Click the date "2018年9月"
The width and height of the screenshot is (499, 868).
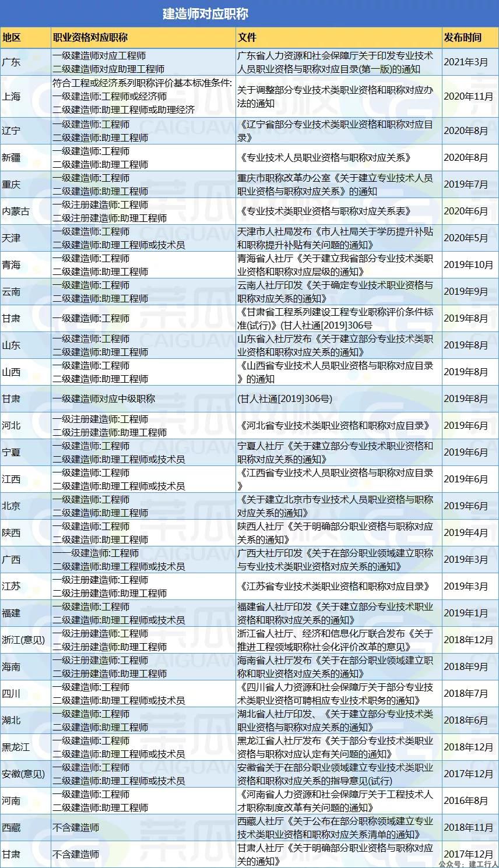[x=466, y=667]
